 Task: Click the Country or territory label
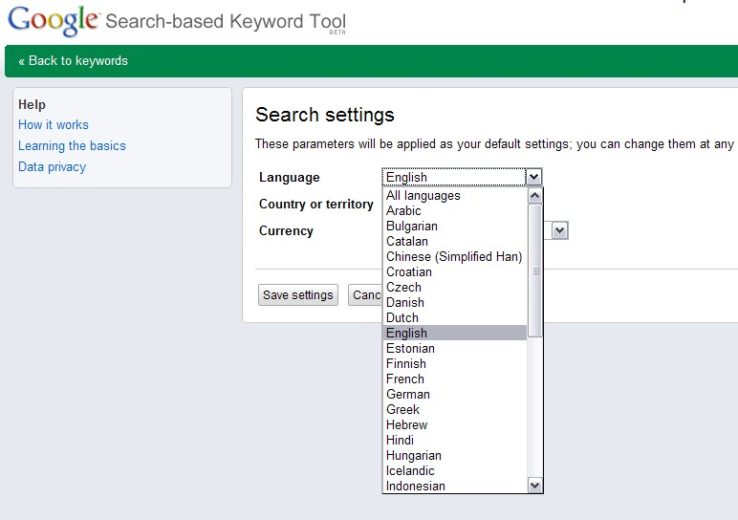click(316, 204)
